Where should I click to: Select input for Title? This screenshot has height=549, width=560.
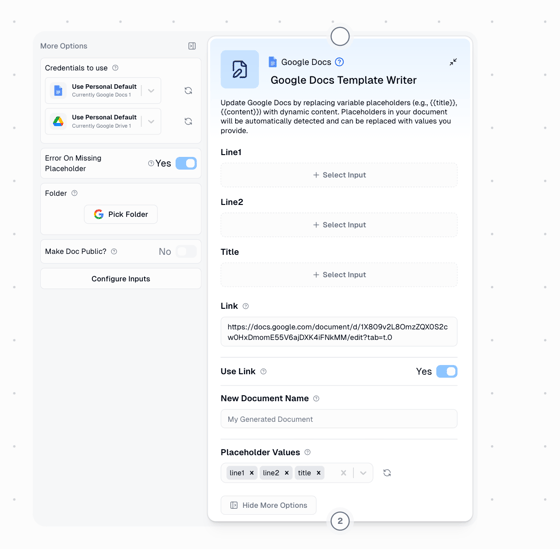(339, 275)
